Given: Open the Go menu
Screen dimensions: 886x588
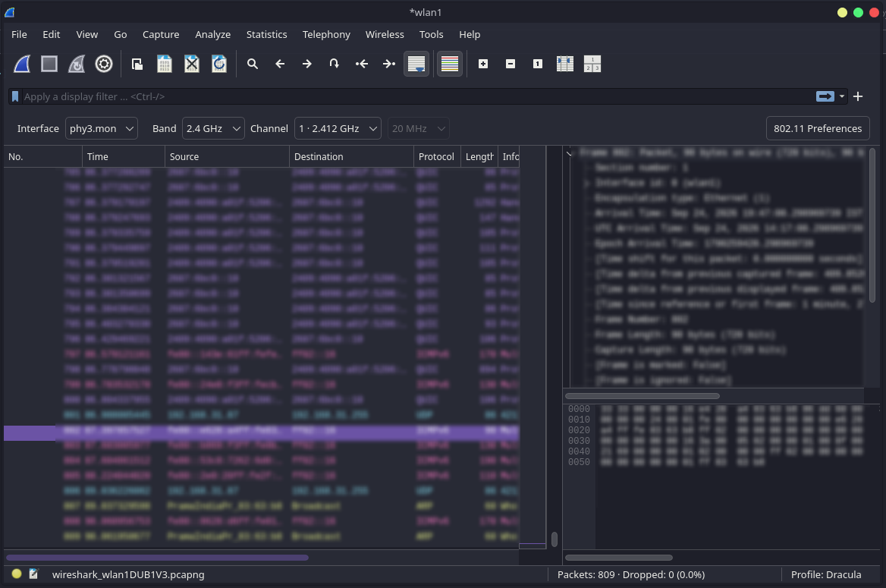Looking at the screenshot, I should point(121,34).
